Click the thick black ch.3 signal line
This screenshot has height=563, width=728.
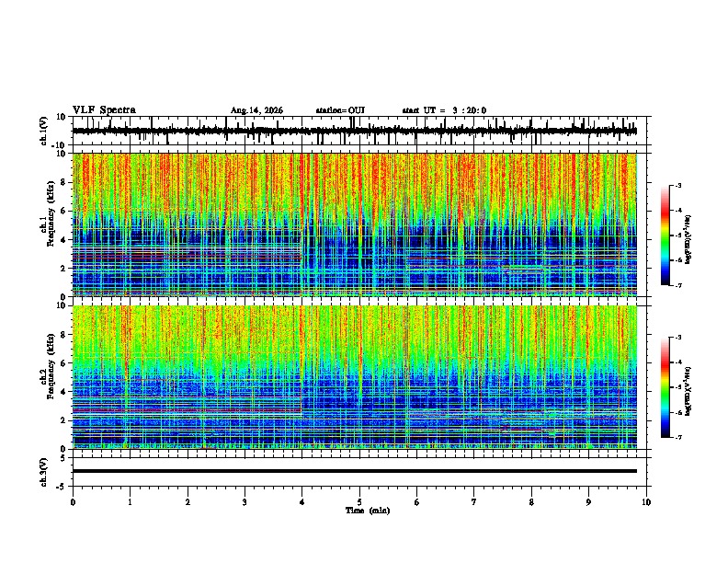[354, 471]
